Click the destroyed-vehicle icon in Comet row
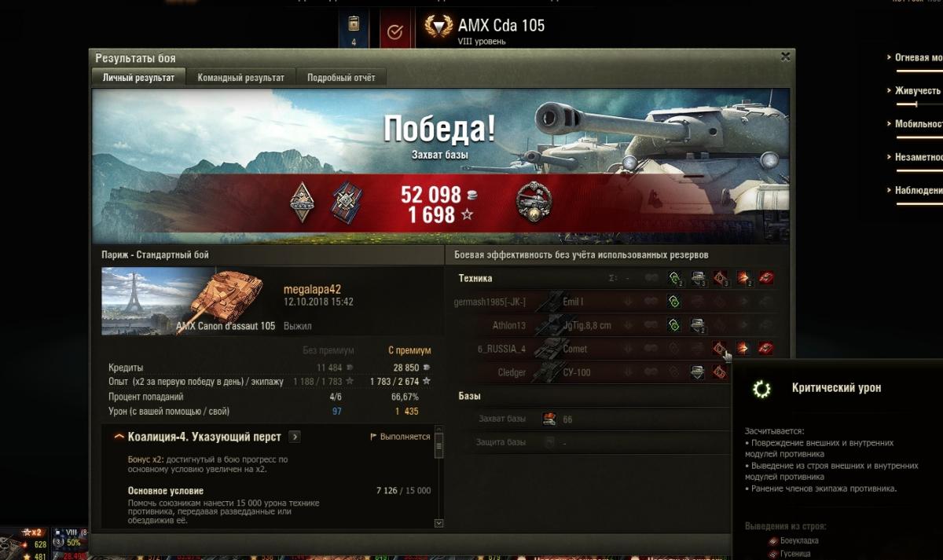 [x=766, y=349]
